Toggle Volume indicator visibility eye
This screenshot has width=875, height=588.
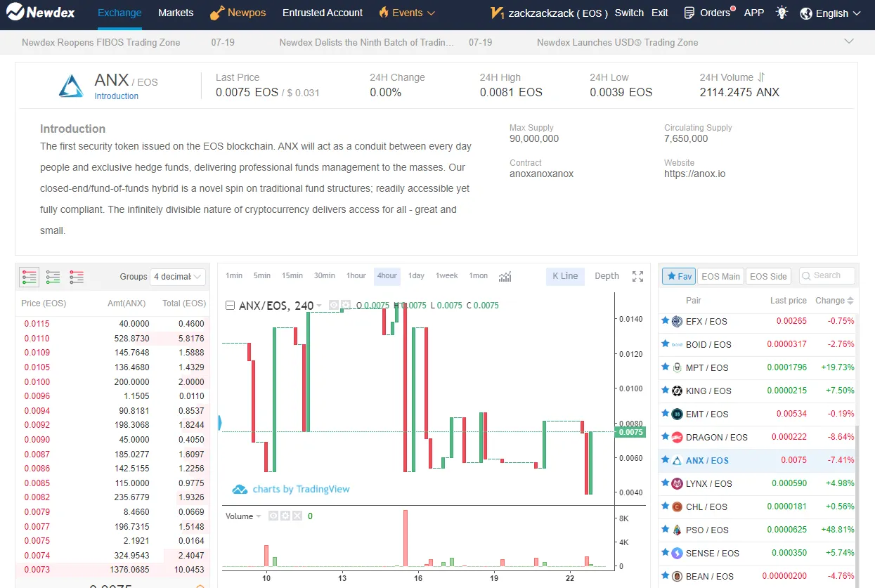(273, 516)
